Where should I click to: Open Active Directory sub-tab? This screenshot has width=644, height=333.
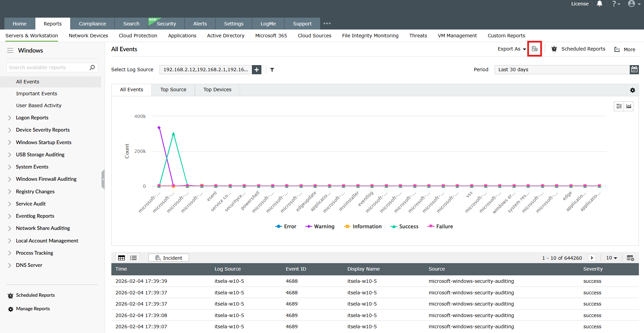click(226, 36)
